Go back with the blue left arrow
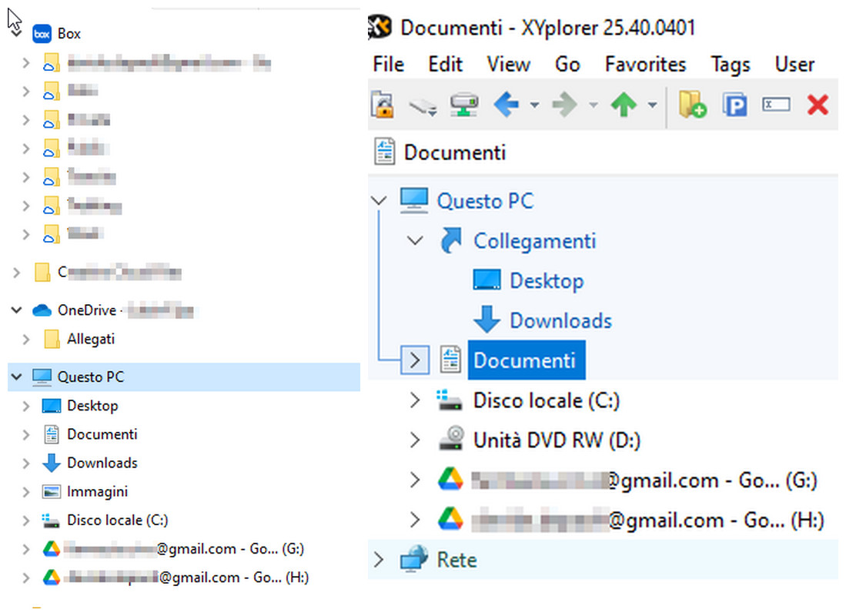 coord(506,104)
